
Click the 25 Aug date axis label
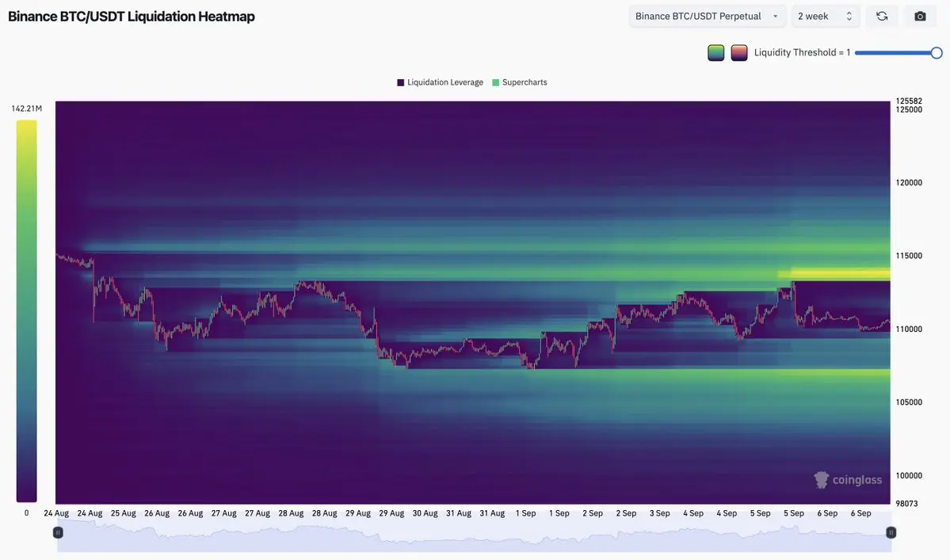point(123,513)
